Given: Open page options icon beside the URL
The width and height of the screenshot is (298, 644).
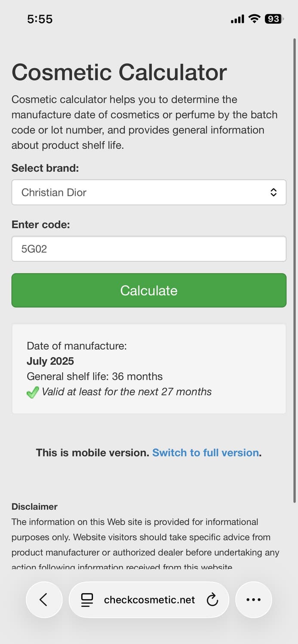Looking at the screenshot, I should [x=87, y=600].
